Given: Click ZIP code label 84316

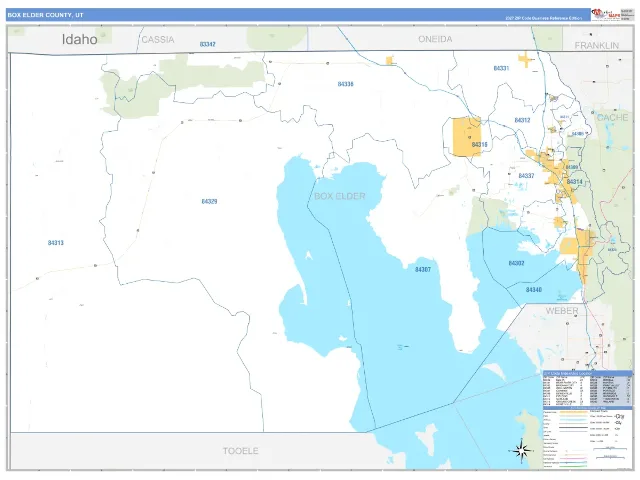Looking at the screenshot, I should (x=480, y=144).
